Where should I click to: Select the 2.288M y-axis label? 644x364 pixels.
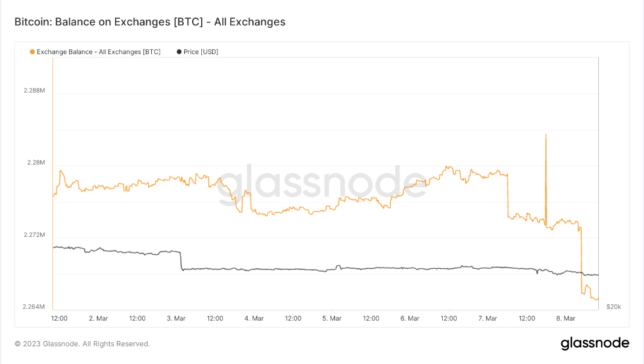point(34,90)
